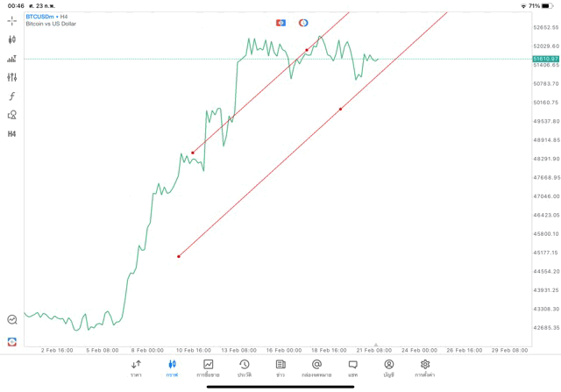
Task: Tap the red-blue icon in lower left corner
Action: click(x=11, y=342)
